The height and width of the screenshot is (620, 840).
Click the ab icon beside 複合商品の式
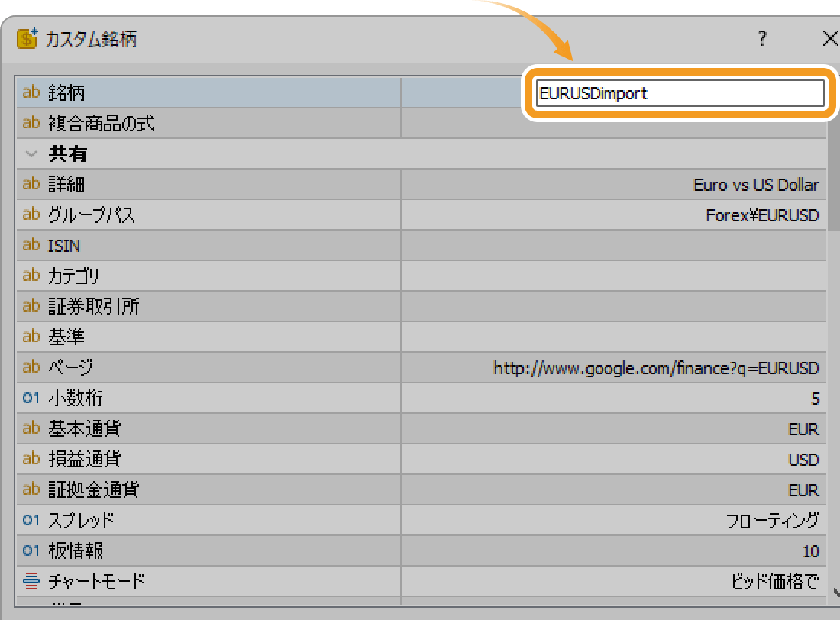pos(31,123)
